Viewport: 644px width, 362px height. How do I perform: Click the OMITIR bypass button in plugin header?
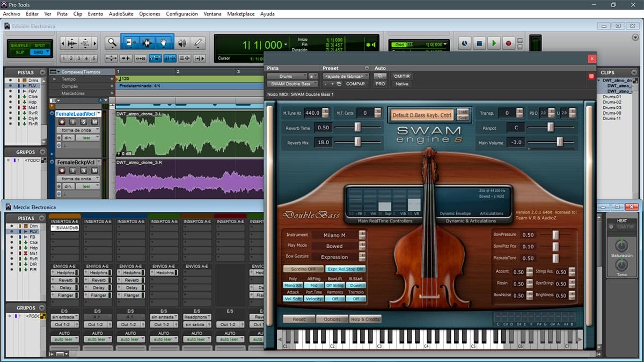coord(402,76)
